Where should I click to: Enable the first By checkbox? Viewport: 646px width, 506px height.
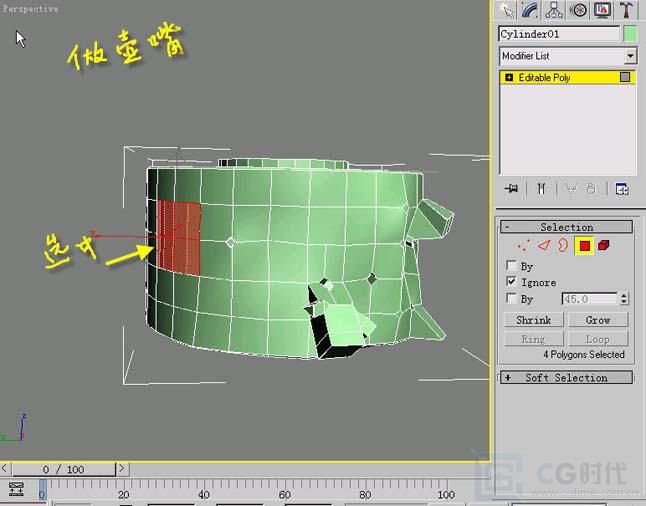[512, 267]
